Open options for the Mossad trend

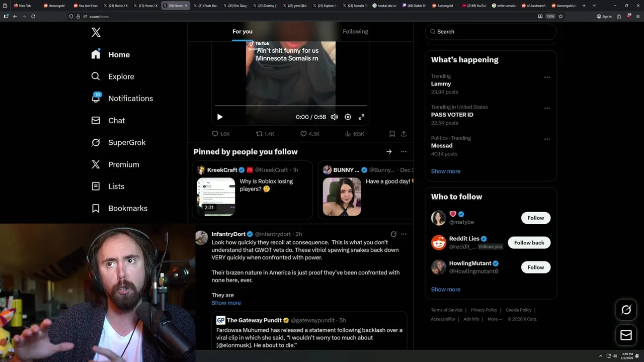tap(547, 139)
